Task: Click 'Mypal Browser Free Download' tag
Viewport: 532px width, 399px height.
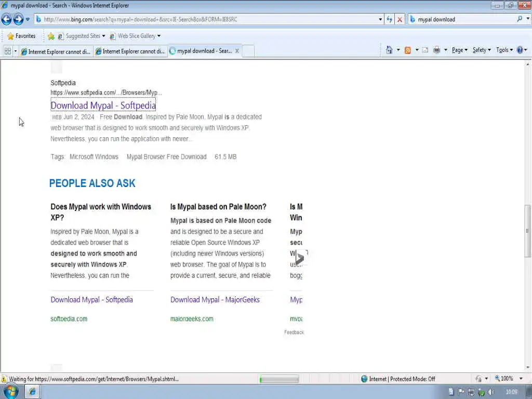Action: [167, 157]
